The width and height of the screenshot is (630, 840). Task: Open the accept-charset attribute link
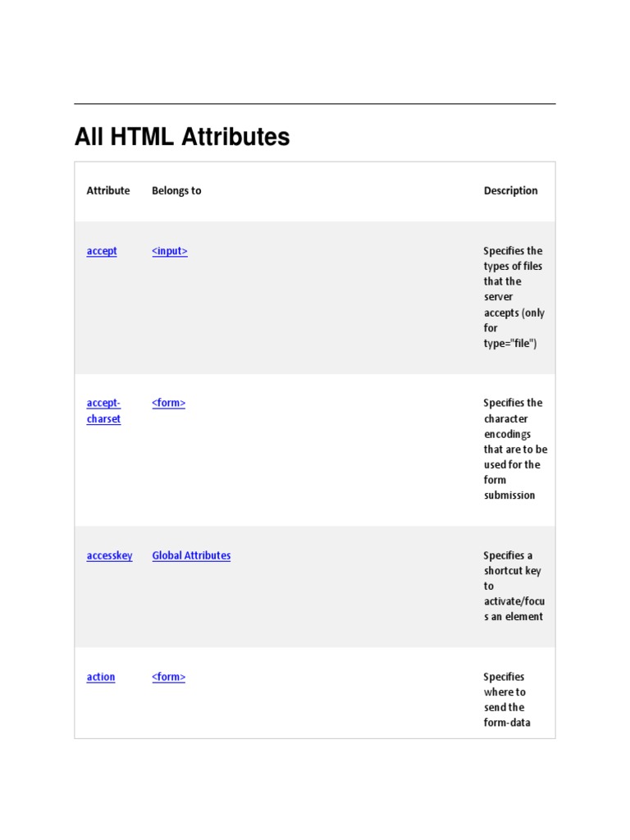pyautogui.click(x=103, y=411)
